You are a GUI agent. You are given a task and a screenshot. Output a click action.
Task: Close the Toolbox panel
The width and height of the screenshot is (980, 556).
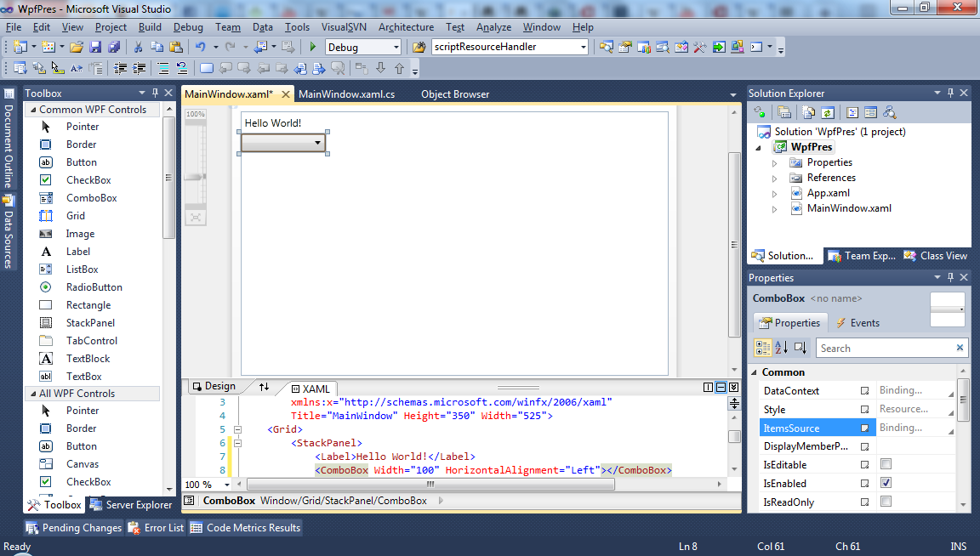pos(168,93)
